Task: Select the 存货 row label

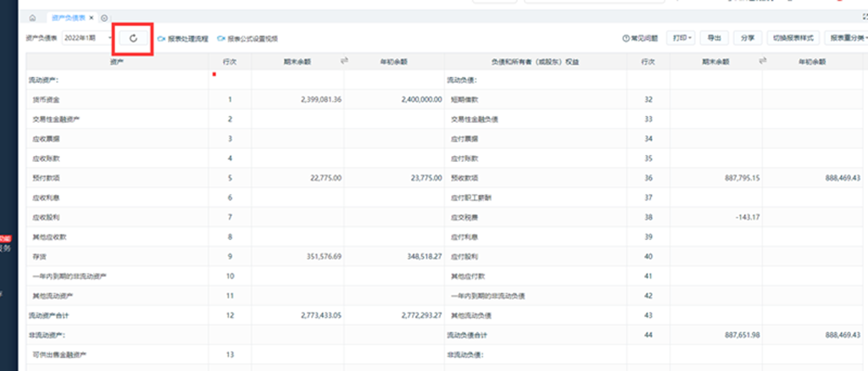Action: [38, 257]
